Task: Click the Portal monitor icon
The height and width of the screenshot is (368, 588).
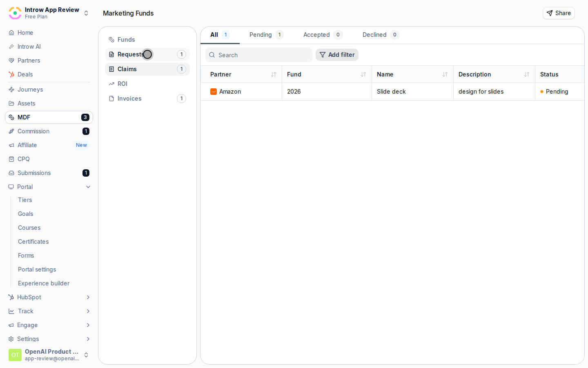Action: coord(11,187)
